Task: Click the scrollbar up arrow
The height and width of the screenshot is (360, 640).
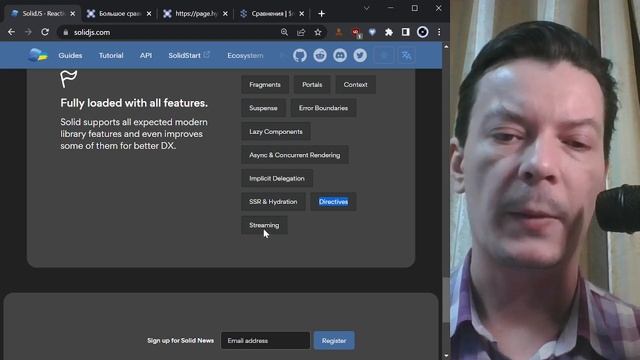Action: [x=446, y=47]
